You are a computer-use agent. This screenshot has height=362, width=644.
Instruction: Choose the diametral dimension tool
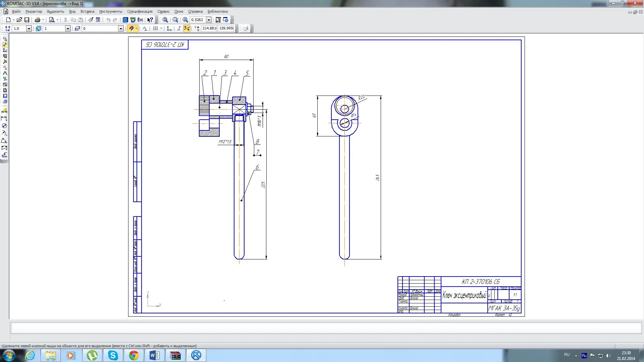click(x=4, y=126)
